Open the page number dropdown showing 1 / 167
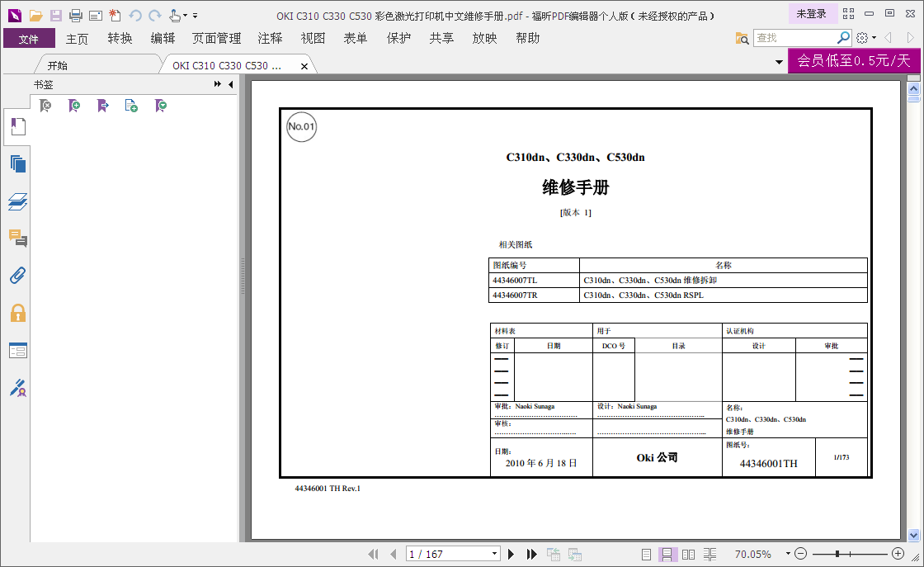 494,554
